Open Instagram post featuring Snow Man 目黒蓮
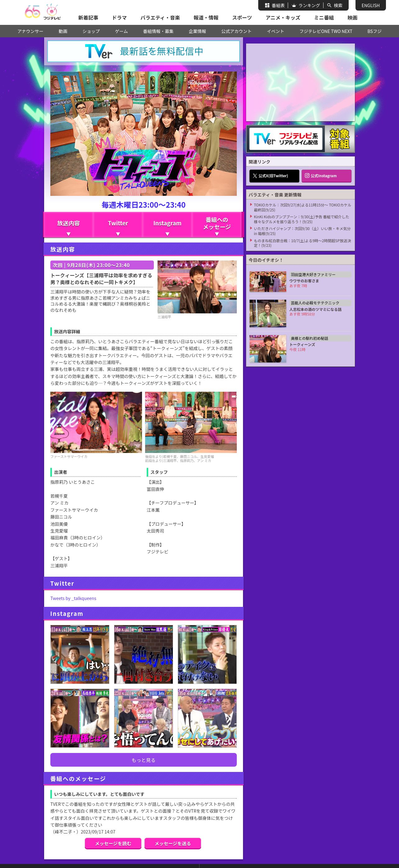The width and height of the screenshot is (399, 868). tap(144, 654)
